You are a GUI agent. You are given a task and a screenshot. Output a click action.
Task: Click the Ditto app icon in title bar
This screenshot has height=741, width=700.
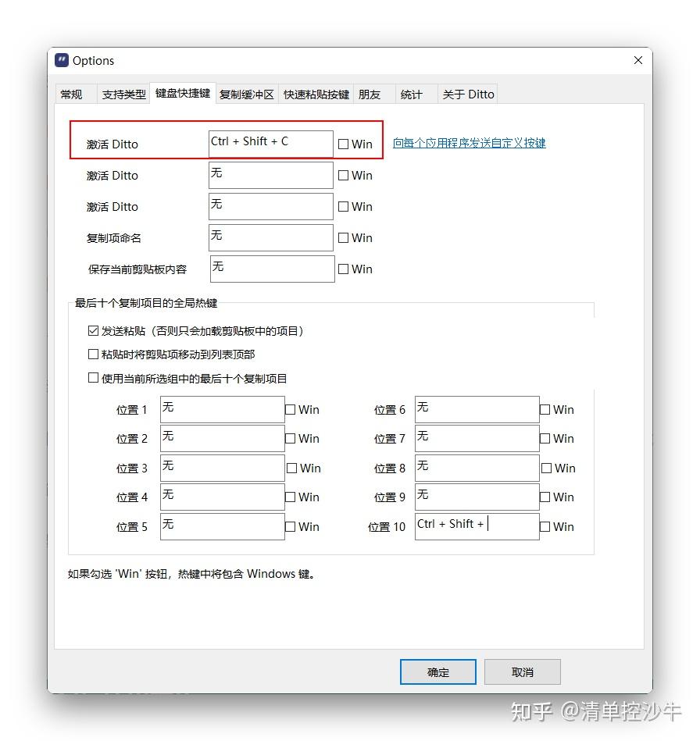pos(62,60)
